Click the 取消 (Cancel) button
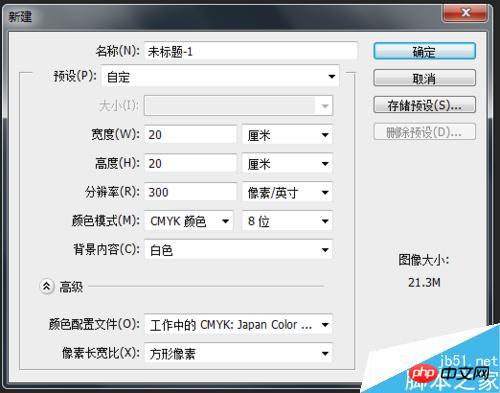This screenshot has width=500, height=393. 424,78
